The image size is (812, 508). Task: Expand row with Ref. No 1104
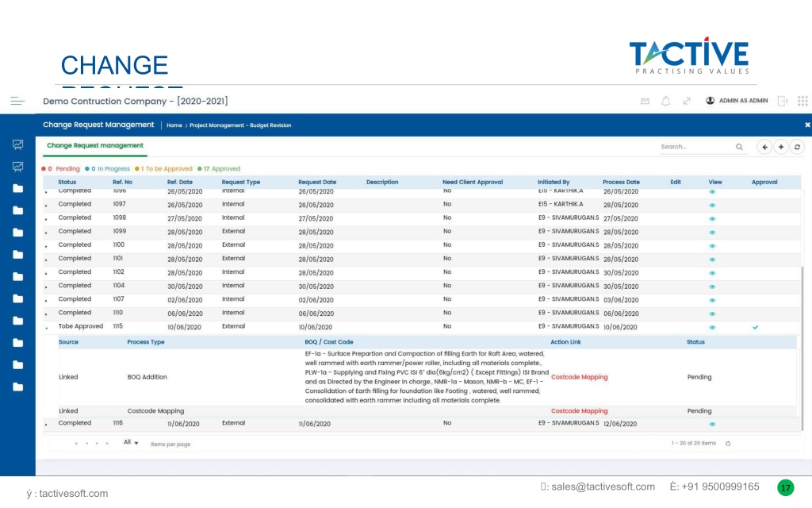(x=46, y=287)
